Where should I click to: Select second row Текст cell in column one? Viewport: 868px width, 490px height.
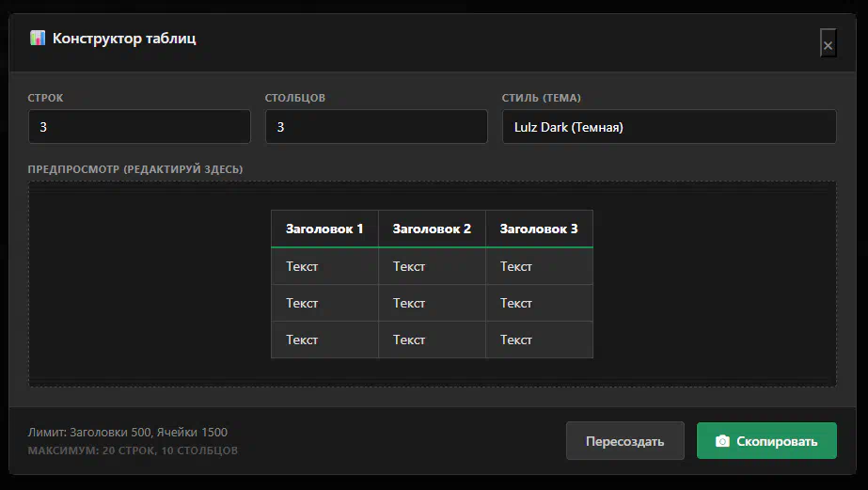click(324, 303)
